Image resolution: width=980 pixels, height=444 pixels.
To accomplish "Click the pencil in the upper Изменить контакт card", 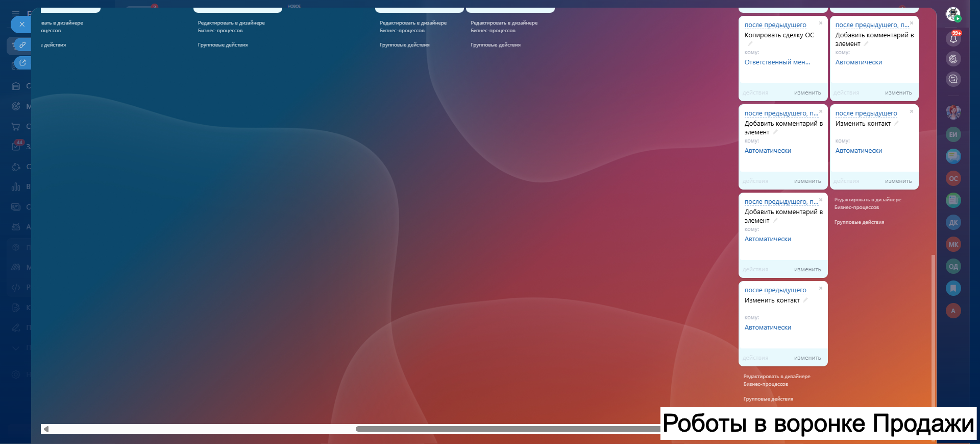I will [x=896, y=123].
